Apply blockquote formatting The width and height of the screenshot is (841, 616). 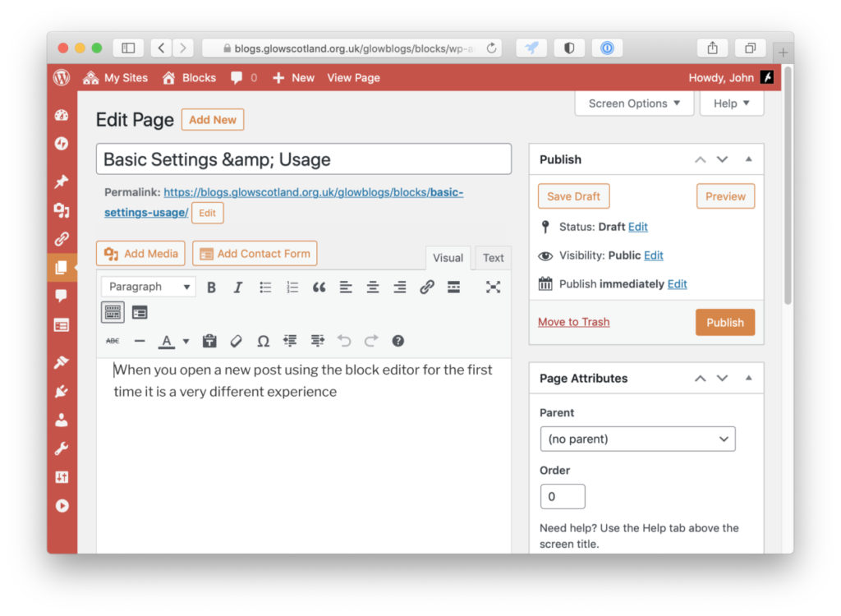[319, 287]
